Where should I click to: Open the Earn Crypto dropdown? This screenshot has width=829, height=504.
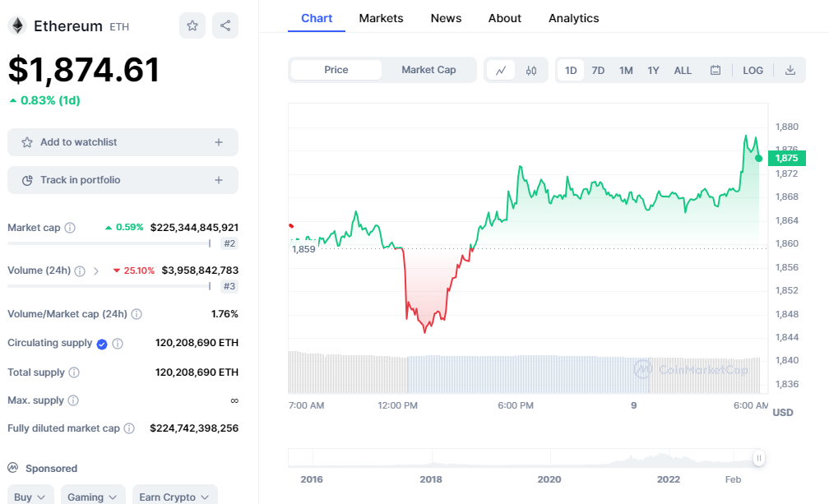pos(175,495)
